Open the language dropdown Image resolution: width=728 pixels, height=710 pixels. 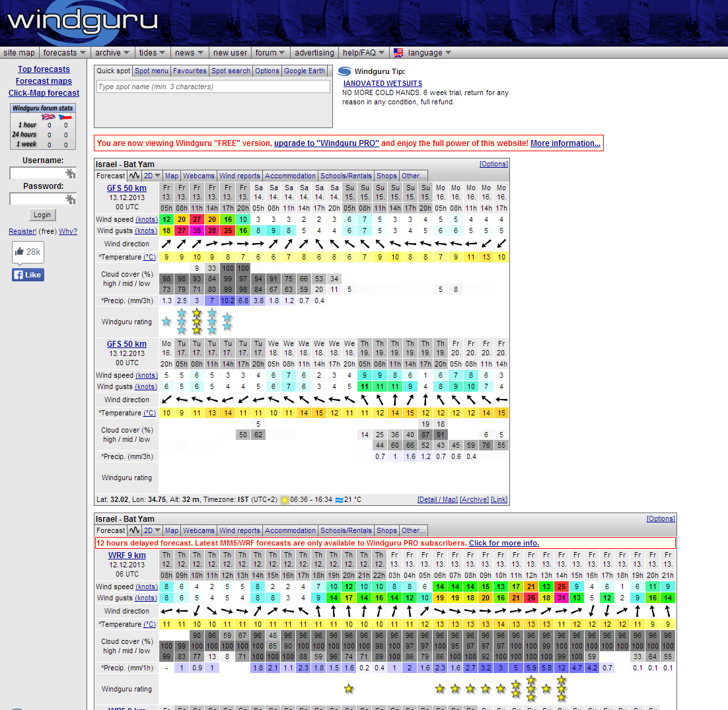(429, 53)
